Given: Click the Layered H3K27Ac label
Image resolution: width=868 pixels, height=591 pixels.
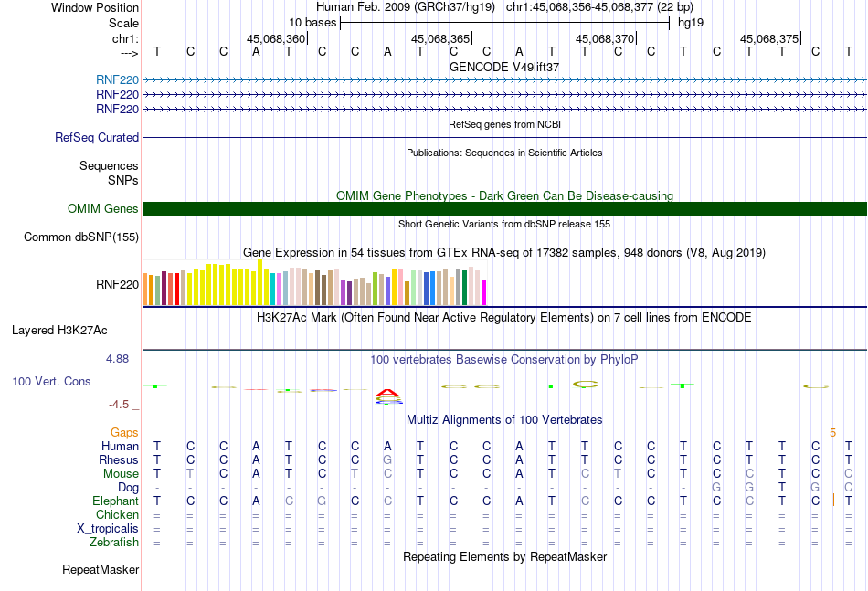Looking at the screenshot, I should [x=59, y=331].
